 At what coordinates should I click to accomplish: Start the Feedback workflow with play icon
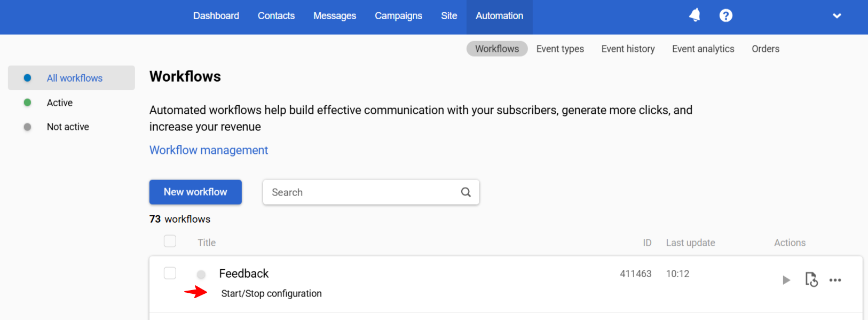point(786,280)
